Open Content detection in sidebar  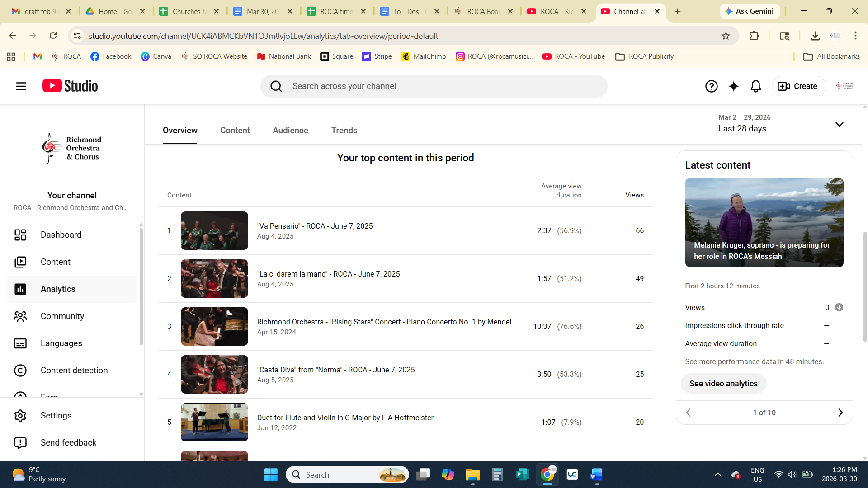[74, 371]
